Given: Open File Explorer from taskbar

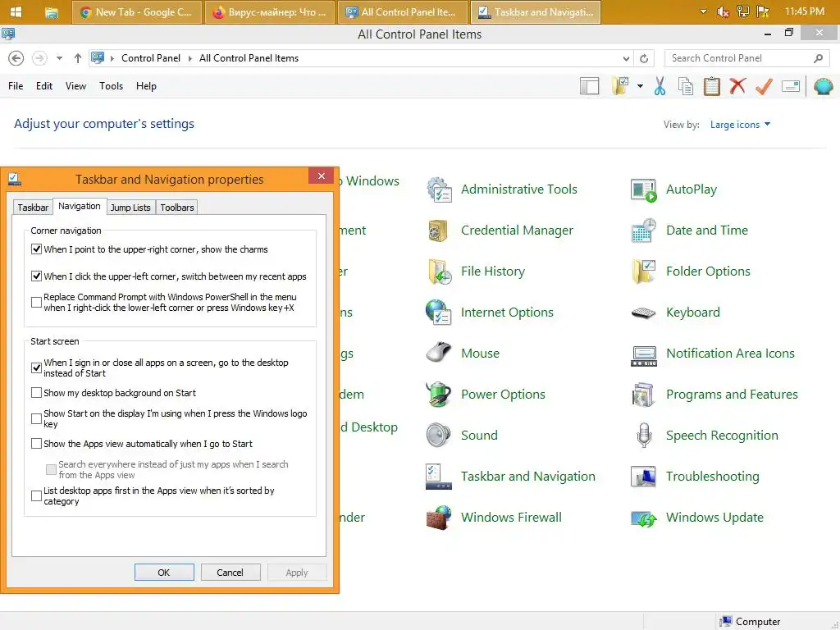Looking at the screenshot, I should [51, 12].
